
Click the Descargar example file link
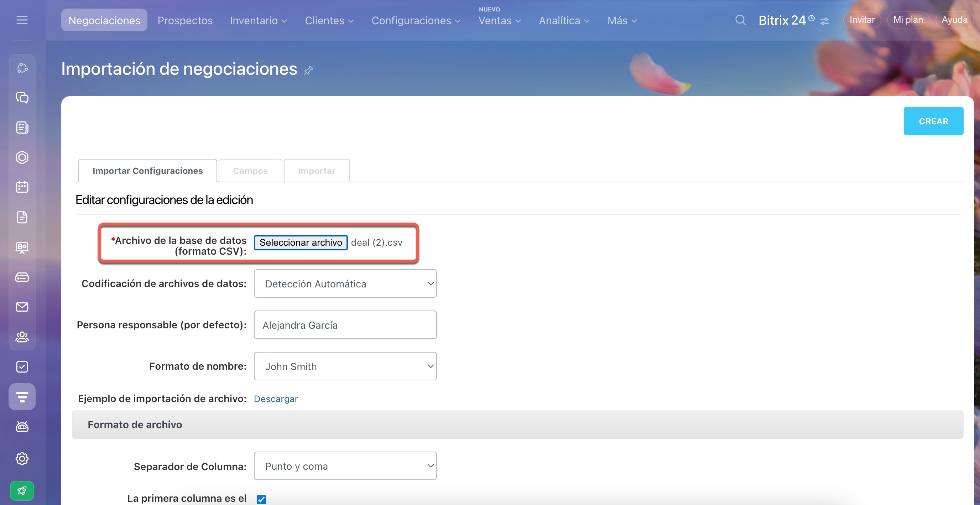point(276,399)
